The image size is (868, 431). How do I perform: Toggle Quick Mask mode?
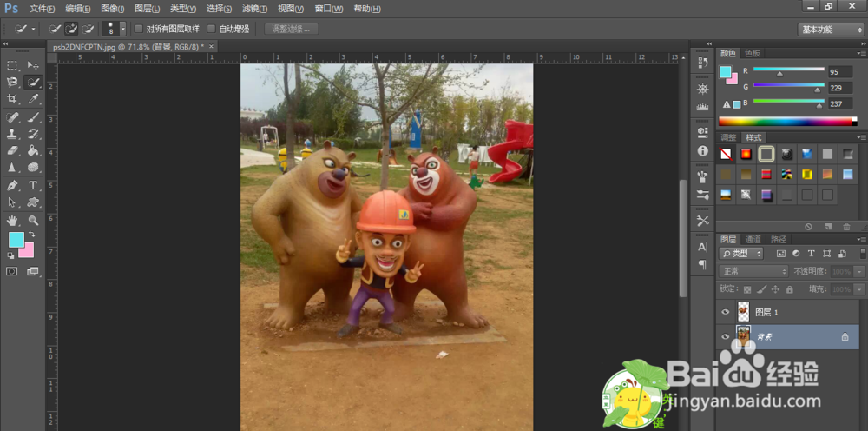coord(12,271)
